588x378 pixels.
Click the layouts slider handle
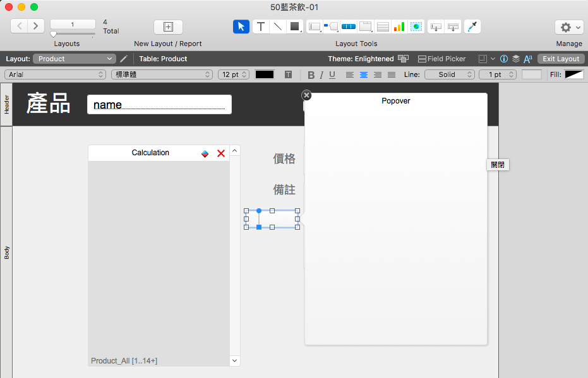[x=53, y=34]
